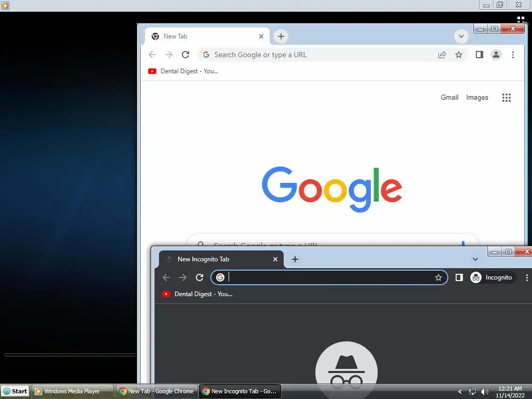Screen dimensions: 532x399
Task: Open Chrome menu in New Tab window
Action: click(513, 55)
